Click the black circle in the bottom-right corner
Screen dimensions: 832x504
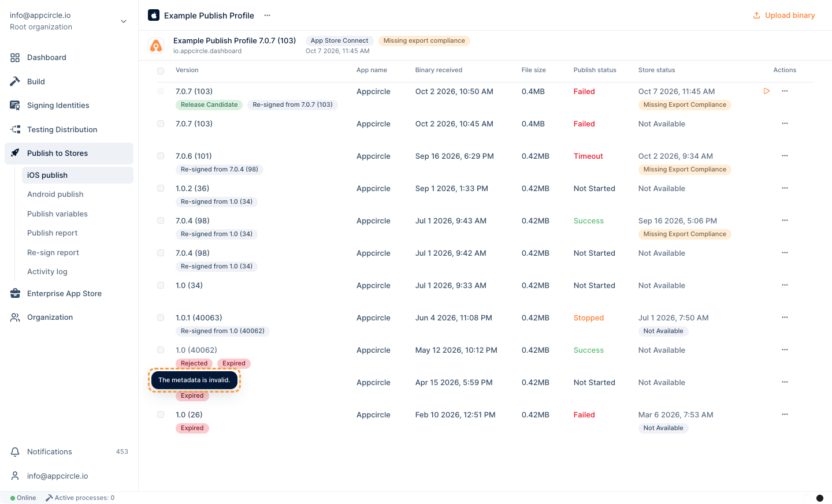[x=819, y=498]
